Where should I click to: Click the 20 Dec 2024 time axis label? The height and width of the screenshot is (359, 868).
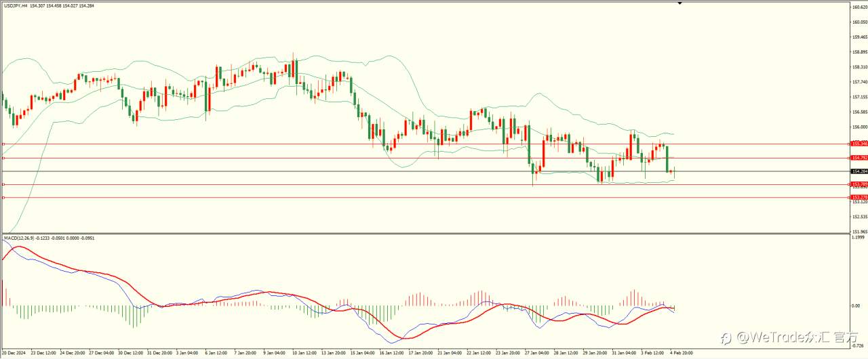[x=14, y=353]
